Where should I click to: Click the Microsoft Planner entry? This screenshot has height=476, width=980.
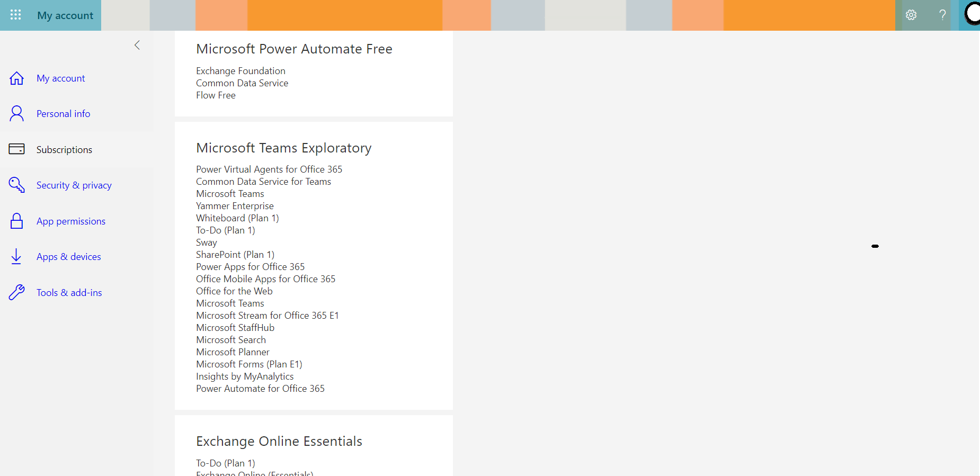233,352
